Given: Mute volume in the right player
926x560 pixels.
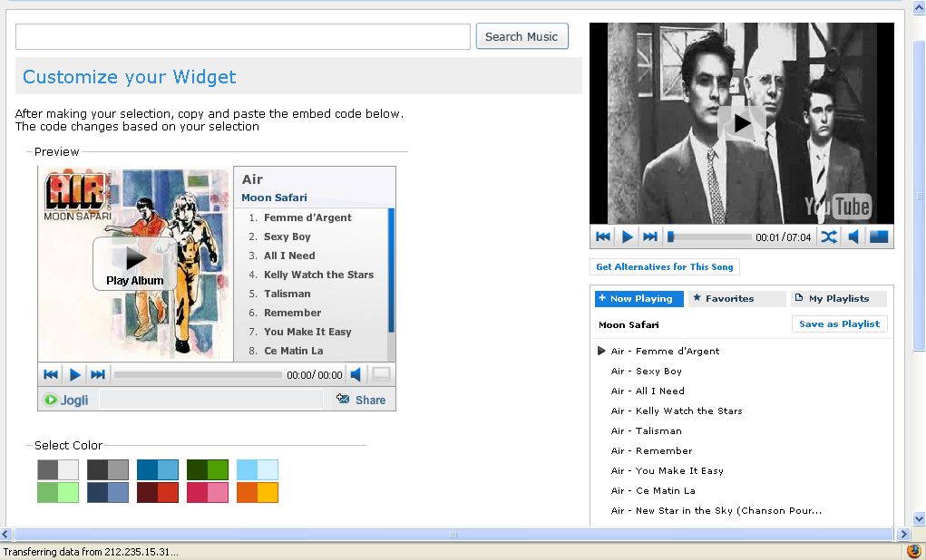Looking at the screenshot, I should [x=854, y=237].
